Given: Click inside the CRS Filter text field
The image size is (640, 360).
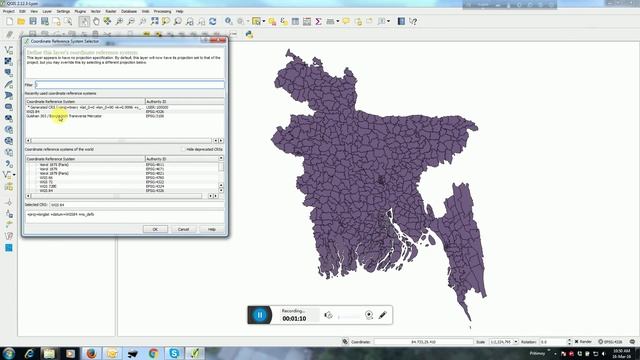Looking at the screenshot, I should 129,85.
